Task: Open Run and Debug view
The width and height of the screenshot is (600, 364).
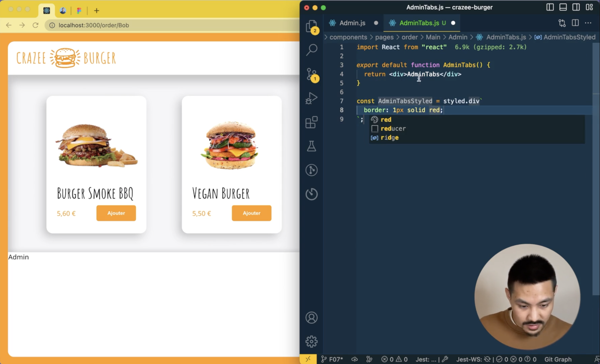Action: pos(311,98)
